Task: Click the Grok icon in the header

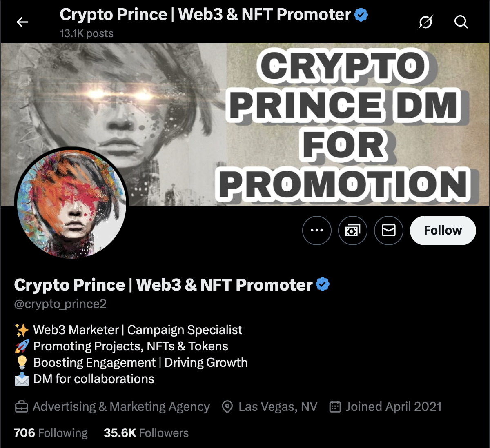Action: coord(426,22)
